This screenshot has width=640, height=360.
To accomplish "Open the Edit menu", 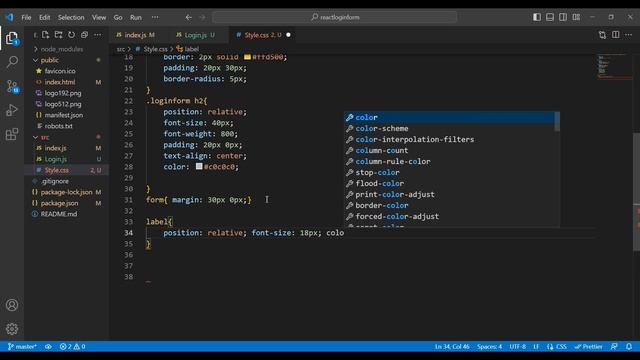I will click(44, 17).
